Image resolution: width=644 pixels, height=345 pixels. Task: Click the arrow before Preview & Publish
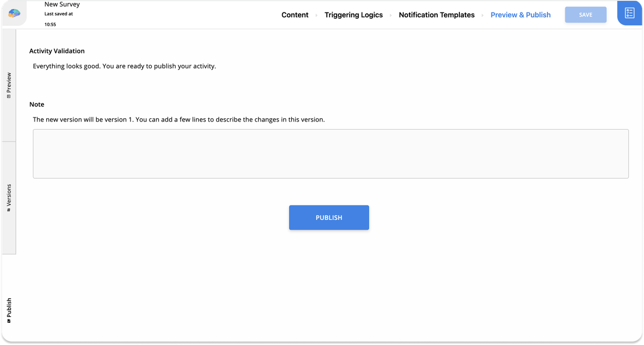[x=483, y=15]
